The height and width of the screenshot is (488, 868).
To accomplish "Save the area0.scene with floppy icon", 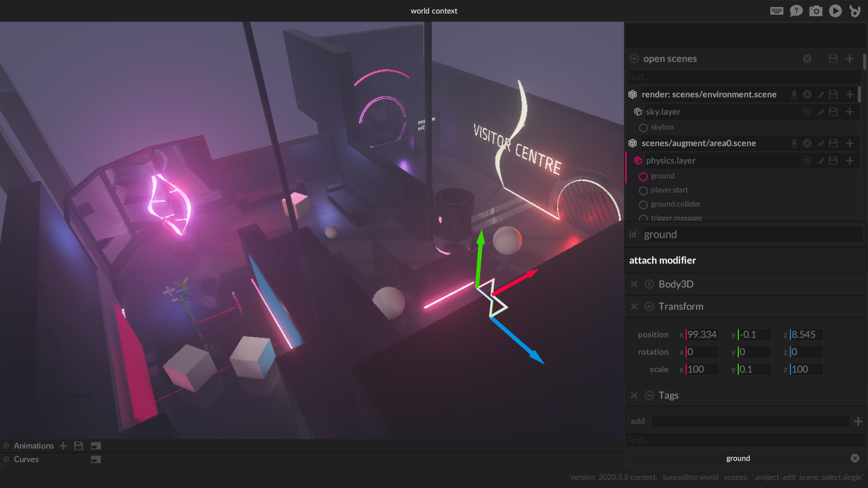I will coord(833,143).
